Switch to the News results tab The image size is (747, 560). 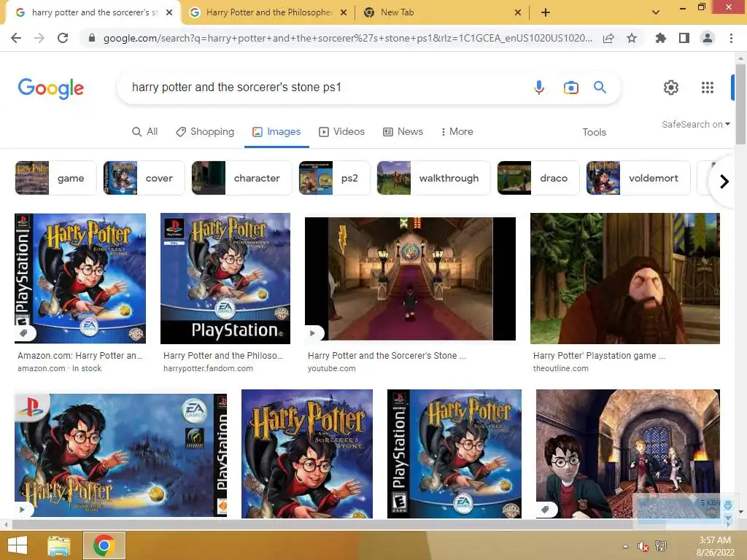point(403,131)
